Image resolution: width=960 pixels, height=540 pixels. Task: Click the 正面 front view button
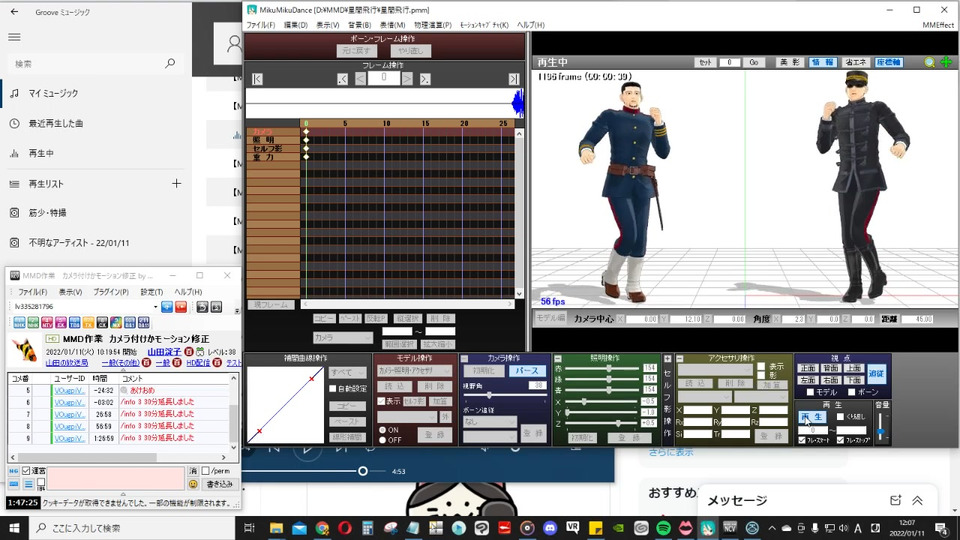click(808, 368)
